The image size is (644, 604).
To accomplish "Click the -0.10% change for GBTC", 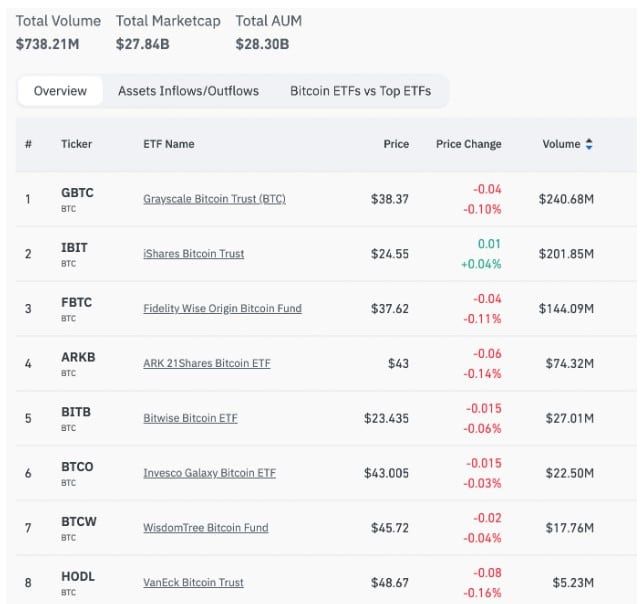I will (x=482, y=209).
